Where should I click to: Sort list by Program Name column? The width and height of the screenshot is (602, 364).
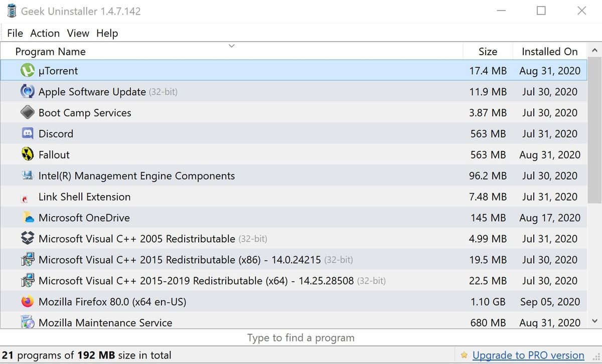(50, 52)
